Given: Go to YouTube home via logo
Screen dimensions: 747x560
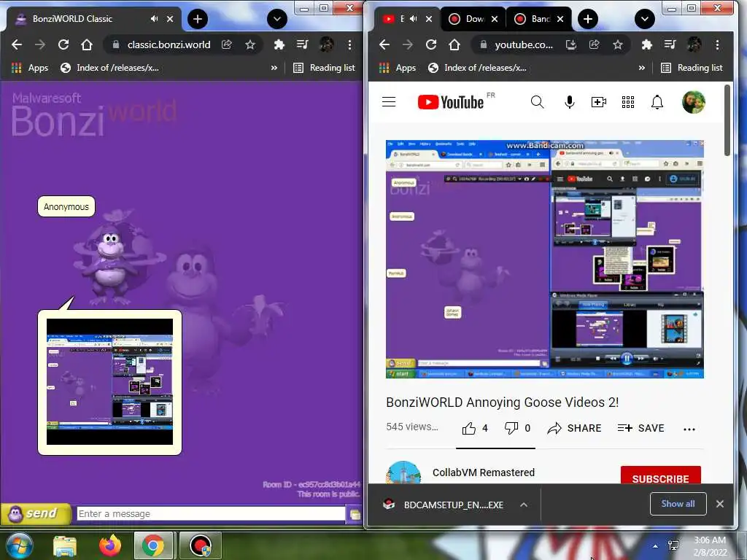Looking at the screenshot, I should 451,102.
